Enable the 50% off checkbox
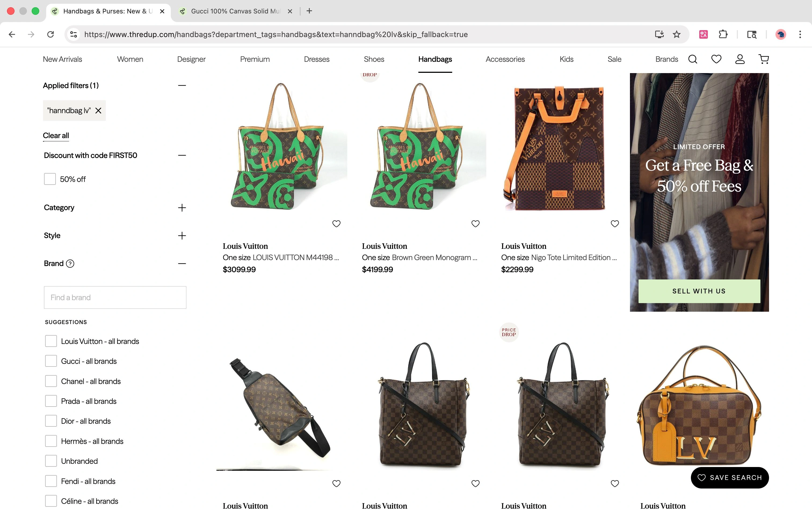812x510 pixels. click(x=50, y=179)
